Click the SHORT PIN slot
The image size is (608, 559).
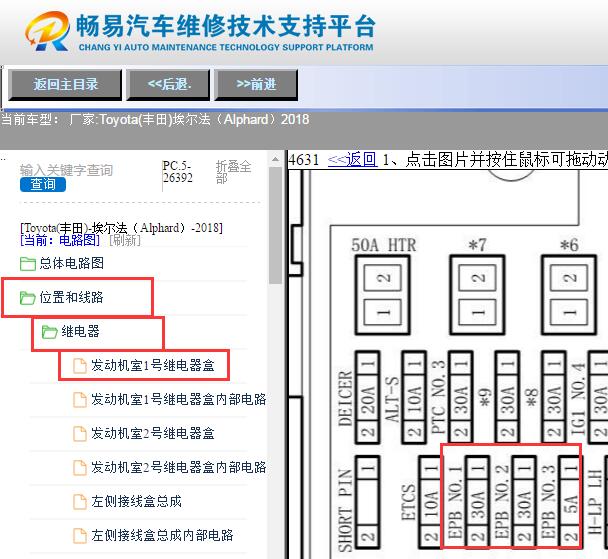point(367,502)
